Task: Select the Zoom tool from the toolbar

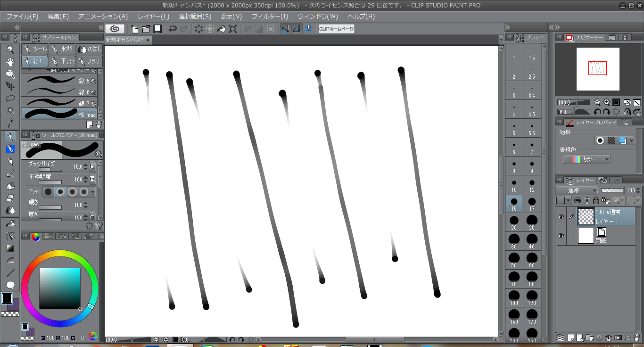Action: (x=10, y=50)
